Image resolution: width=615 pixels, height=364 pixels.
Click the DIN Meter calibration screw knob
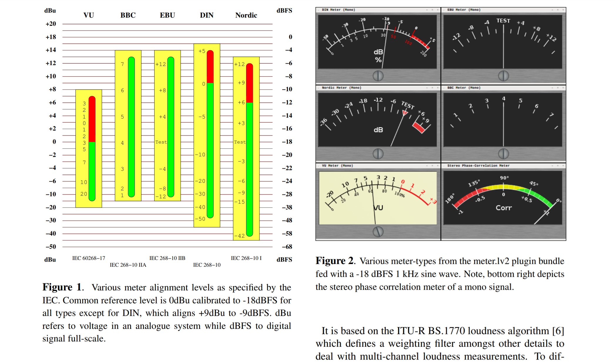pyautogui.click(x=378, y=76)
